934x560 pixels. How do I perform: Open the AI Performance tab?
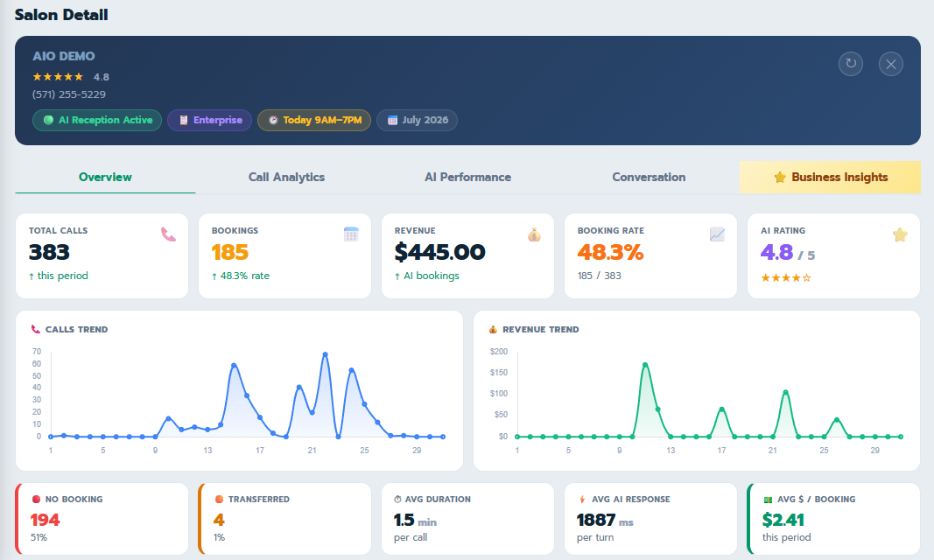click(x=467, y=178)
